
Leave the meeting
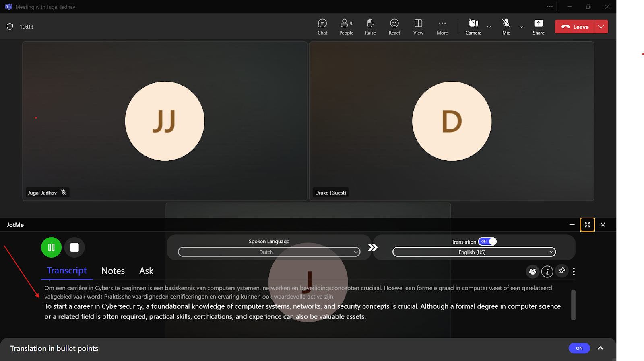coord(575,27)
